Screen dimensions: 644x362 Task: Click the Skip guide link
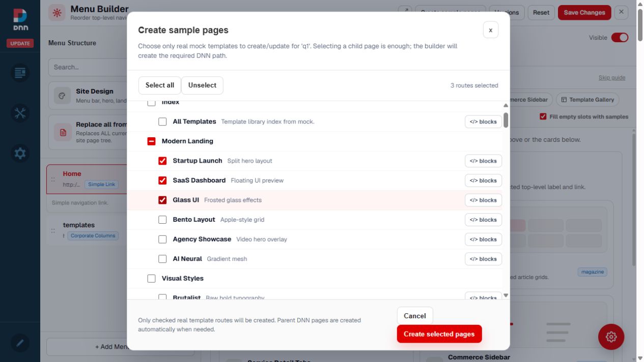612,78
